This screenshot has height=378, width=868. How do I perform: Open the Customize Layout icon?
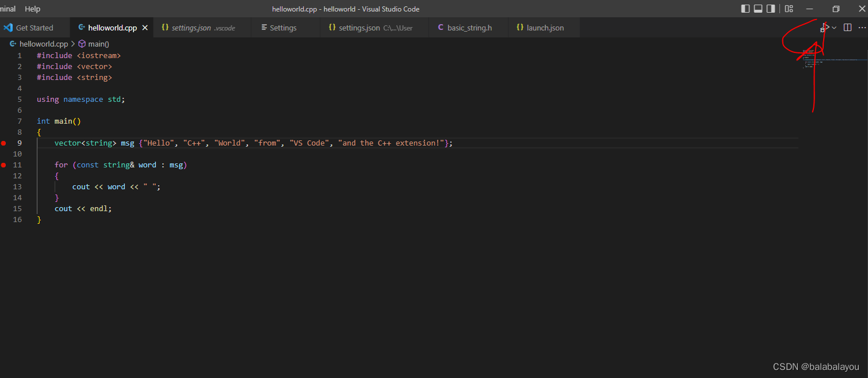789,9
